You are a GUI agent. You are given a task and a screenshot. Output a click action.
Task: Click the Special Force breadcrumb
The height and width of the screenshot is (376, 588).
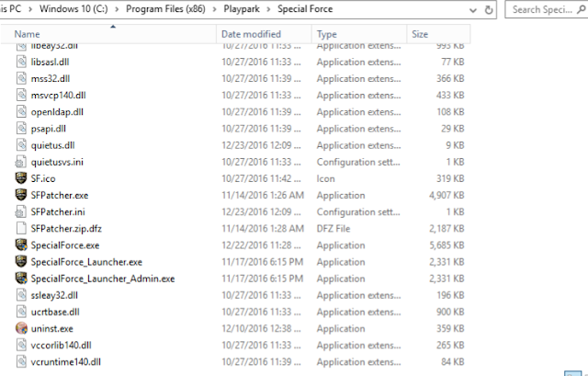(305, 9)
